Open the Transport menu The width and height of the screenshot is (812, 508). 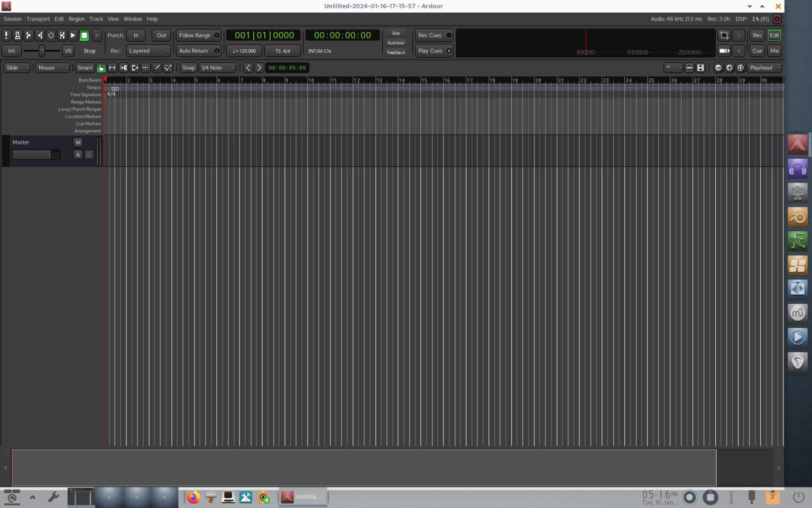pyautogui.click(x=38, y=19)
